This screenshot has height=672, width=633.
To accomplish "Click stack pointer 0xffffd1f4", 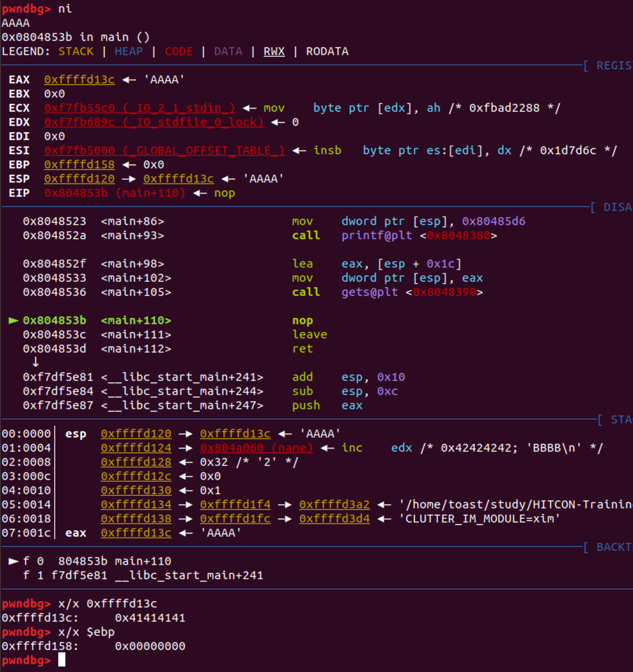I will [x=235, y=504].
